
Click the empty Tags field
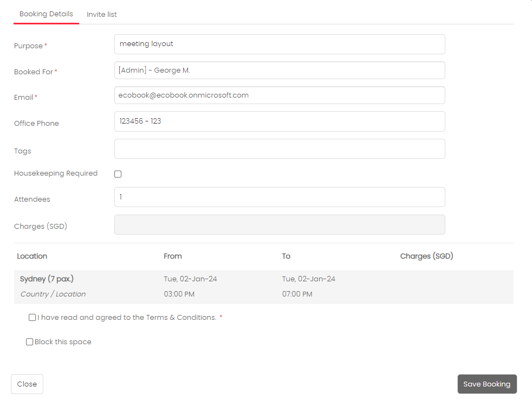(280, 149)
